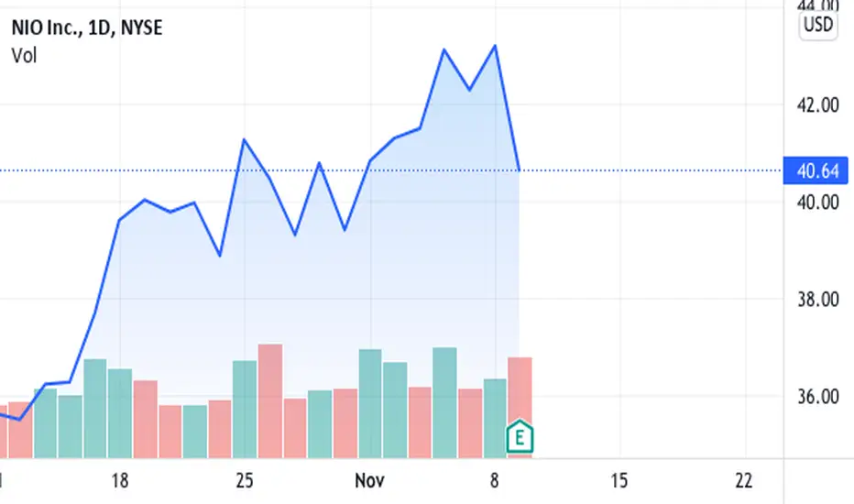
Task: Click the 18 date axis label
Action: click(x=120, y=480)
